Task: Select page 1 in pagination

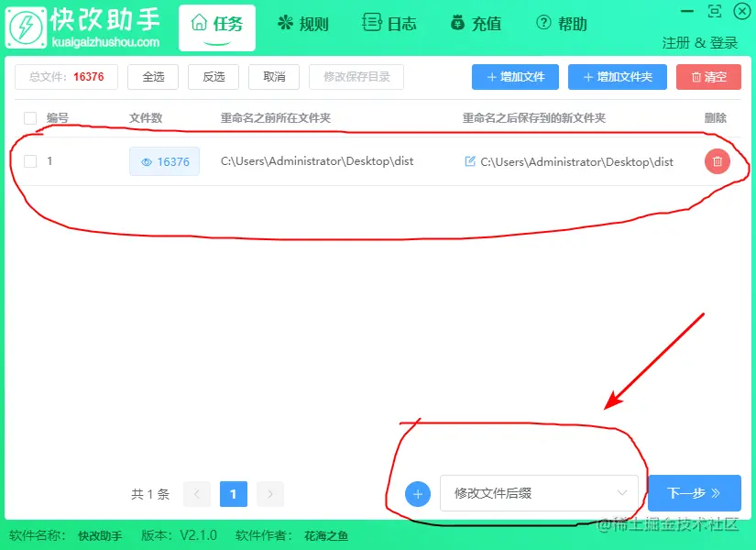Action: (x=234, y=494)
